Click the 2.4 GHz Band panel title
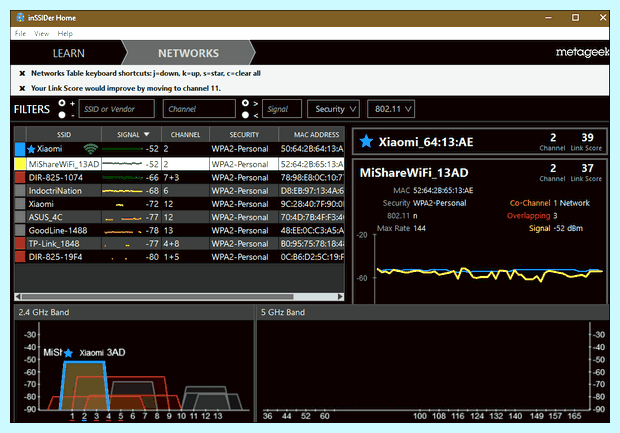Viewport: 620px width, 433px height. (x=43, y=312)
